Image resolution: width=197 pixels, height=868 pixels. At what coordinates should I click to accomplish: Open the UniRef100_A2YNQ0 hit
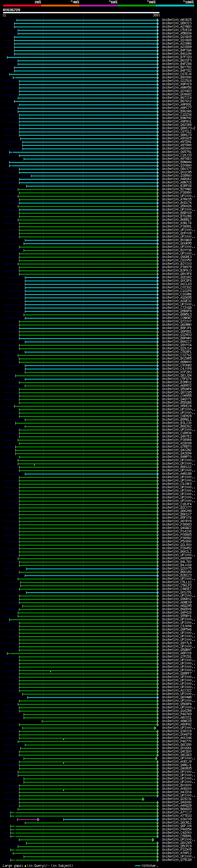pos(176,27)
